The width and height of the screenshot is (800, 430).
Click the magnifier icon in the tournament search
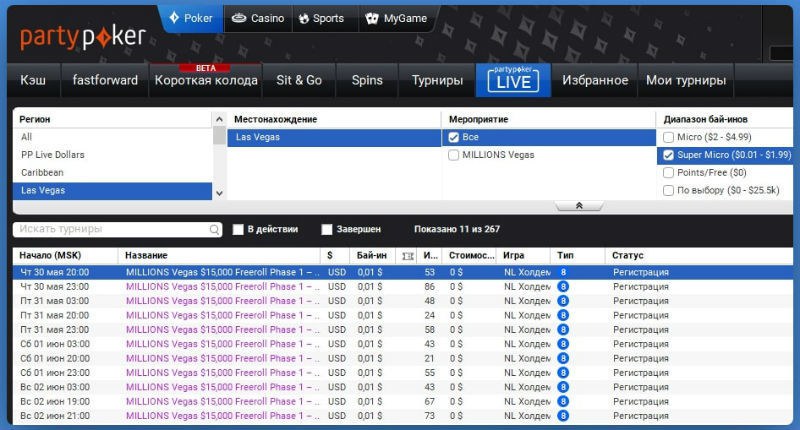pyautogui.click(x=214, y=230)
